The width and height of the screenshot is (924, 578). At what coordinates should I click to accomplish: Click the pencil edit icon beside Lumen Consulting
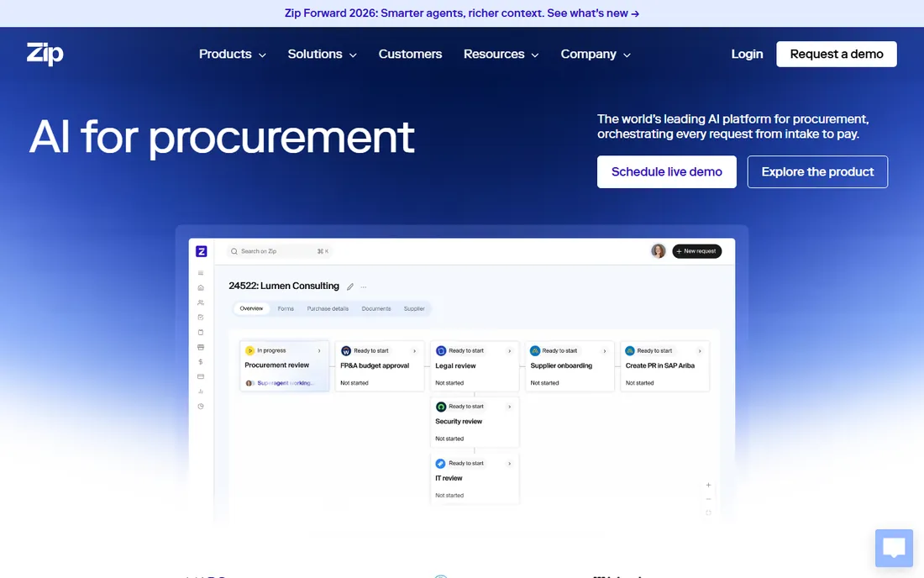coord(350,287)
